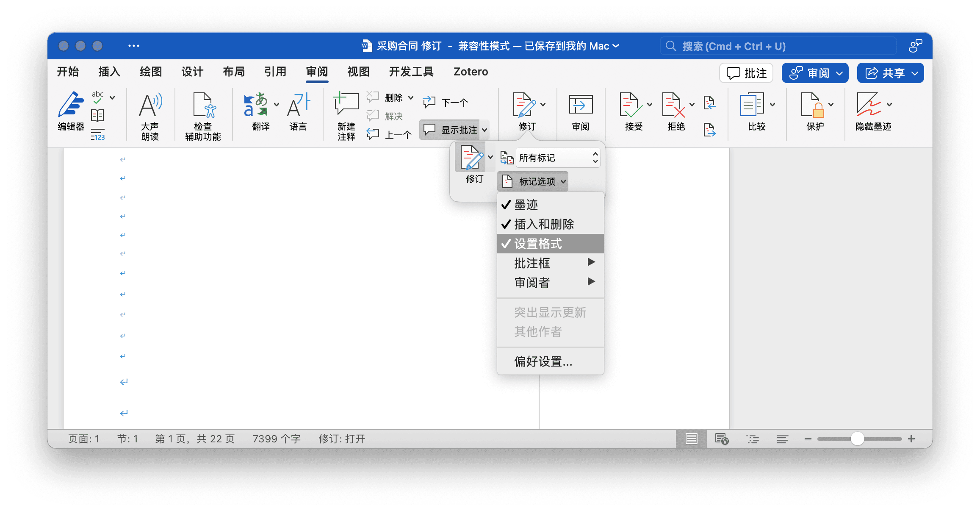Screen dimensions: 980x511
Task: Click the Comments (批注) button
Action: (746, 73)
